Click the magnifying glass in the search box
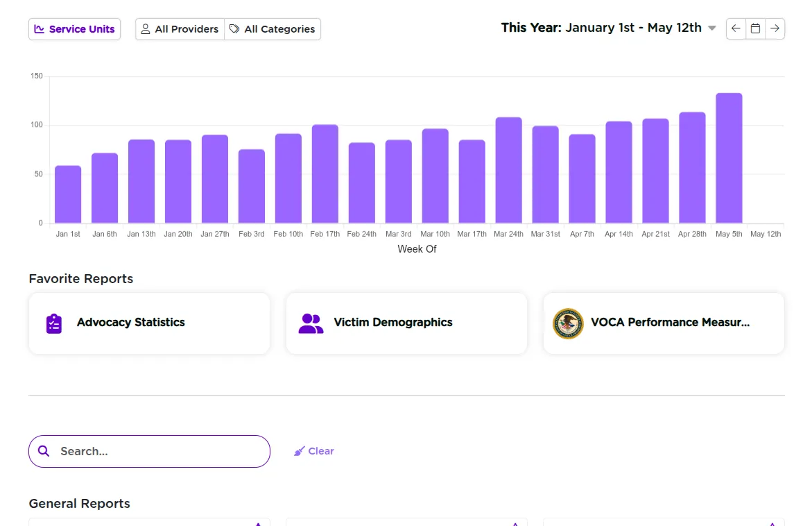Image resolution: width=812 pixels, height=526 pixels. 44,450
